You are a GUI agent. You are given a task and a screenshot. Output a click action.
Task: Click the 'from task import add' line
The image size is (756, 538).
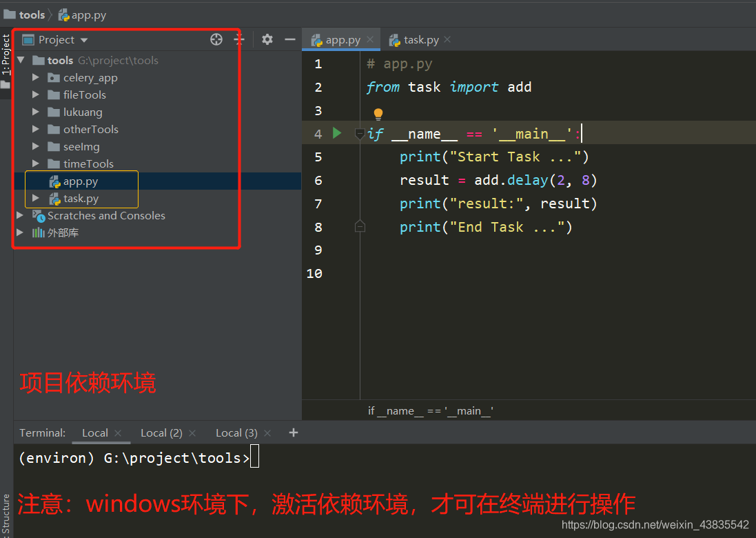pyautogui.click(x=449, y=87)
